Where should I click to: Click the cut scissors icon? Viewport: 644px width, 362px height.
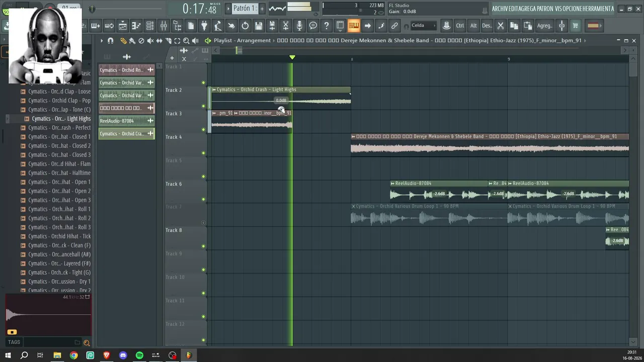tap(501, 26)
